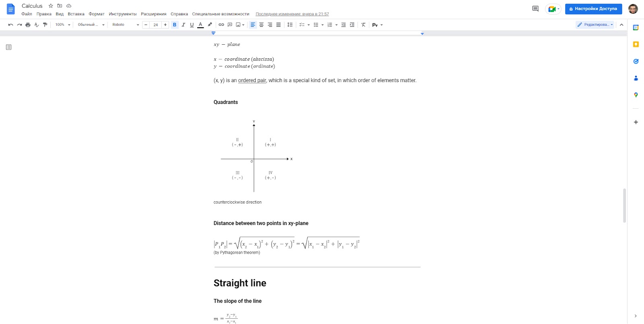Align text to the right
The image size is (644, 324).
(x=270, y=25)
